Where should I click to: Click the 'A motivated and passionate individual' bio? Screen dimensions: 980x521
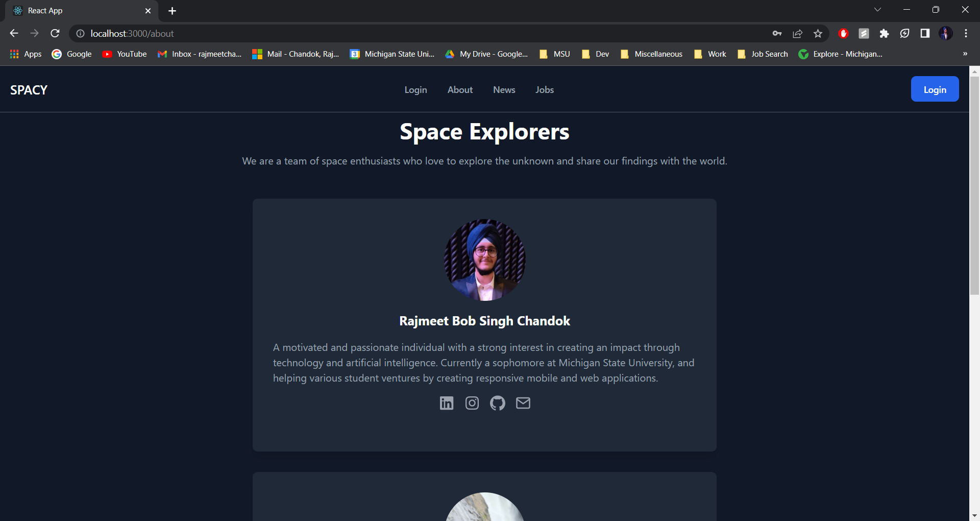pos(483,363)
